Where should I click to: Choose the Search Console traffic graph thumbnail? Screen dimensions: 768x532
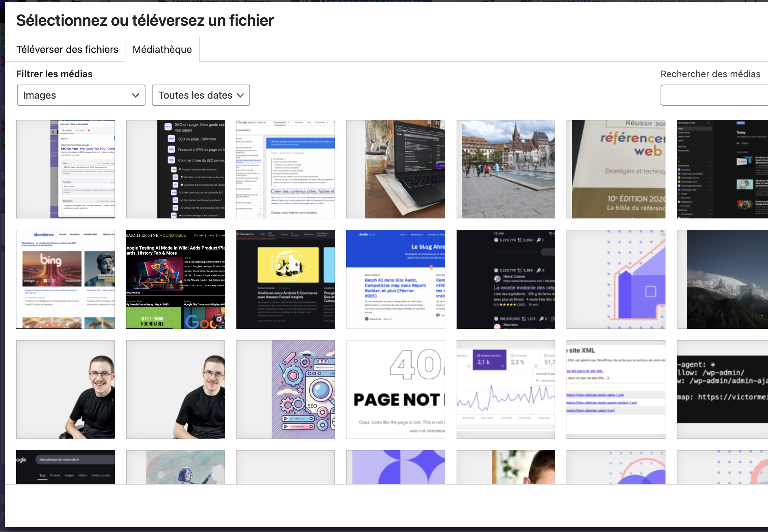(x=506, y=389)
